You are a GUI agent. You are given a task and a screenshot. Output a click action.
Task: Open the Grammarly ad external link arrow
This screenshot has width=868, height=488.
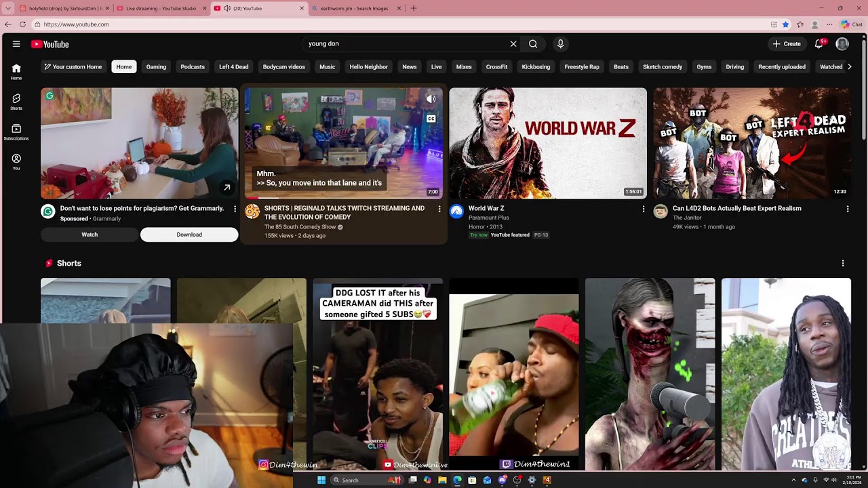point(226,188)
